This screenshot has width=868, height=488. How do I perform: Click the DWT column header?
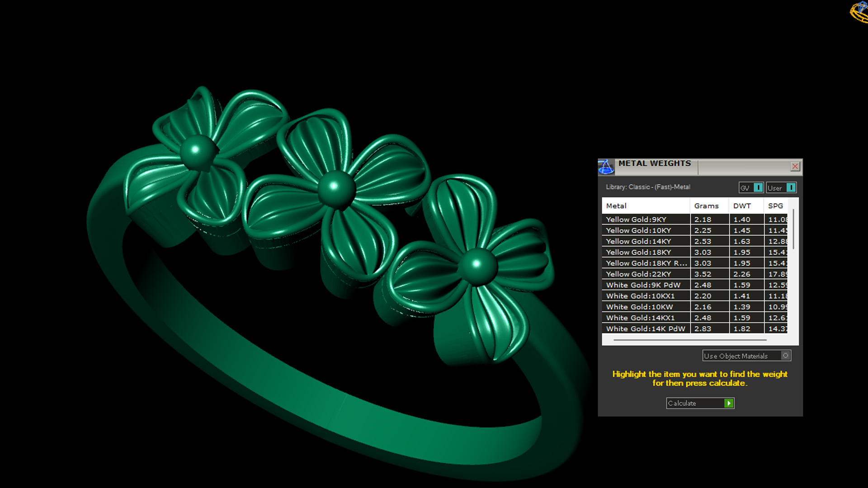coord(746,206)
